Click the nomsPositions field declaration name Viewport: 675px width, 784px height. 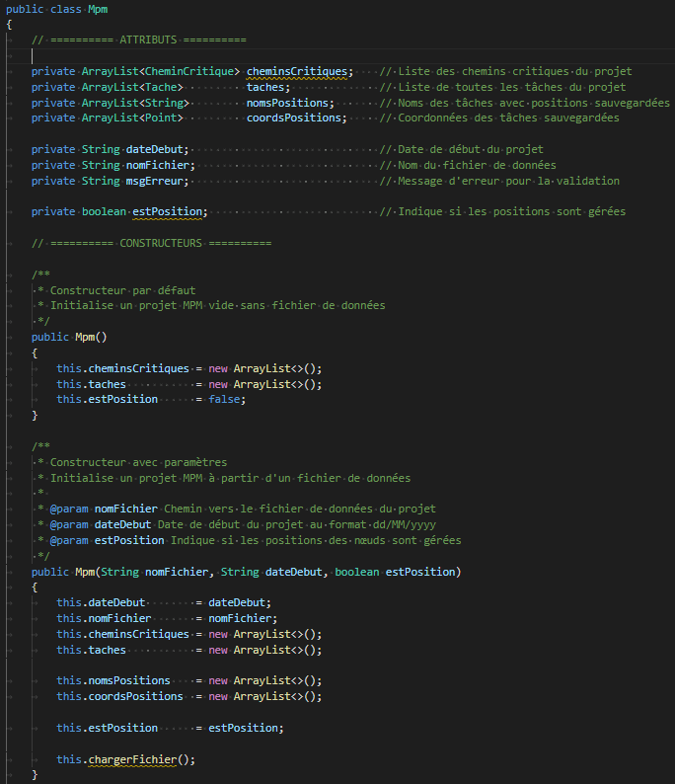click(x=290, y=103)
